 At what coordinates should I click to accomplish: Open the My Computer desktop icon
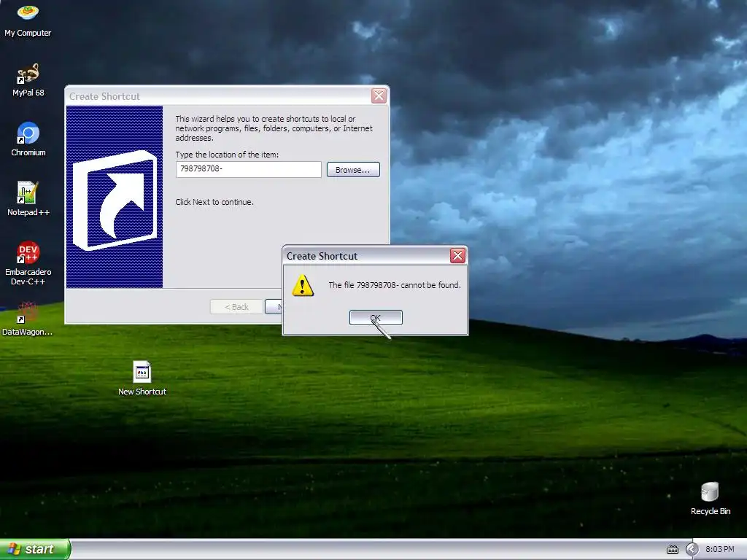28,20
